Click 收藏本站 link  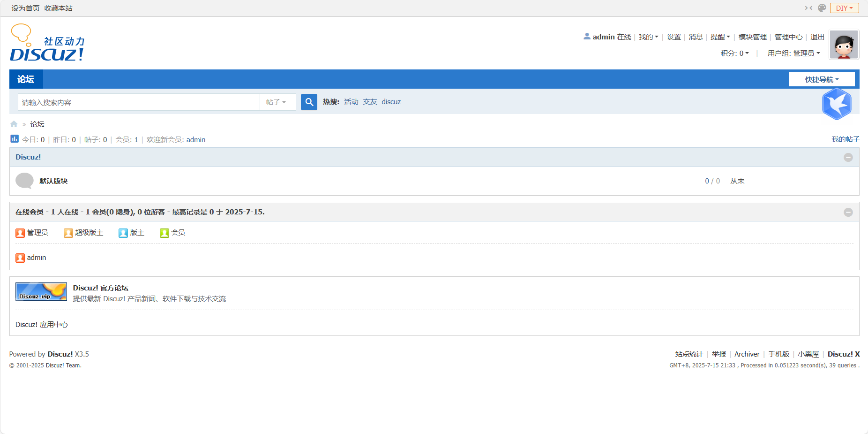58,8
